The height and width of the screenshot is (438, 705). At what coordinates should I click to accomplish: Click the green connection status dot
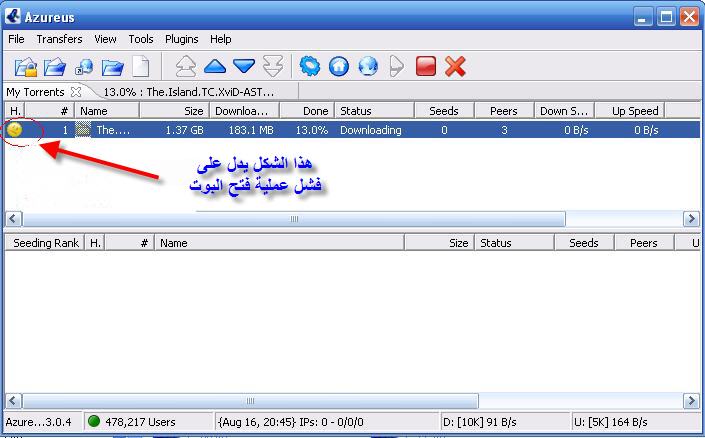pyautogui.click(x=94, y=421)
